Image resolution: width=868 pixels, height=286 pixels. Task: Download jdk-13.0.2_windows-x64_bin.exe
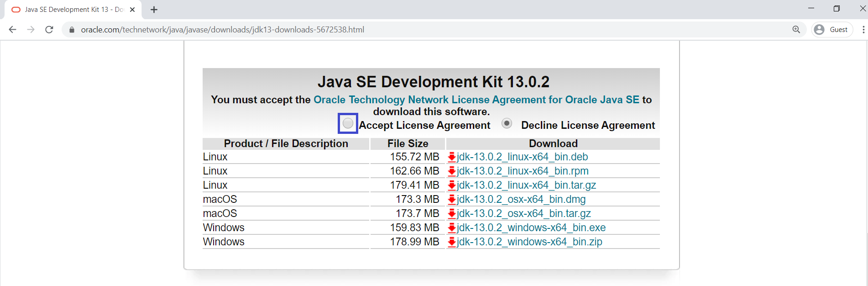pos(531,228)
